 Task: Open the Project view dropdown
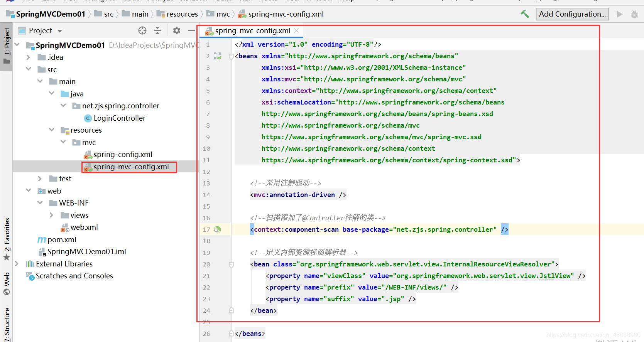tap(60, 31)
